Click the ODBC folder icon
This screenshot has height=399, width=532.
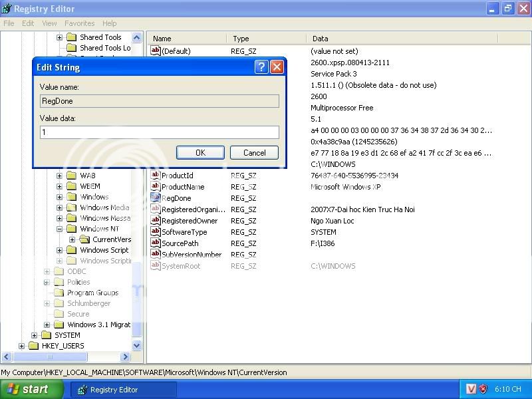[59, 271]
